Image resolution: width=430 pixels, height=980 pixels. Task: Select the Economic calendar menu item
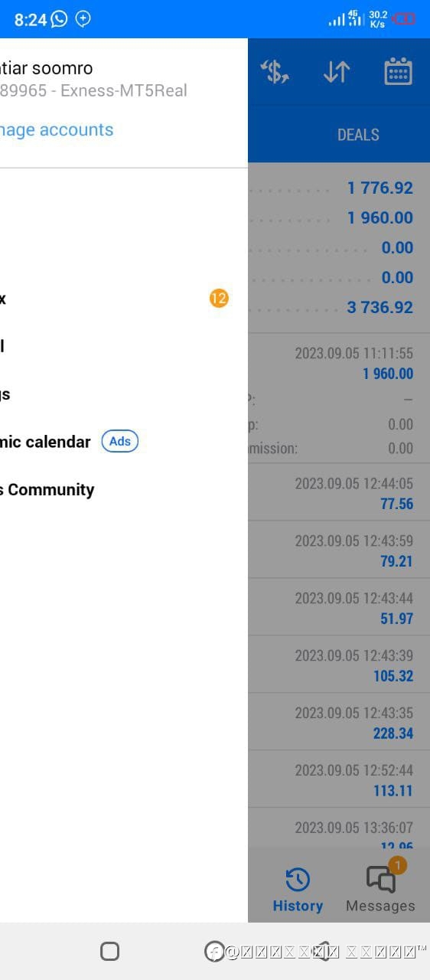45,442
